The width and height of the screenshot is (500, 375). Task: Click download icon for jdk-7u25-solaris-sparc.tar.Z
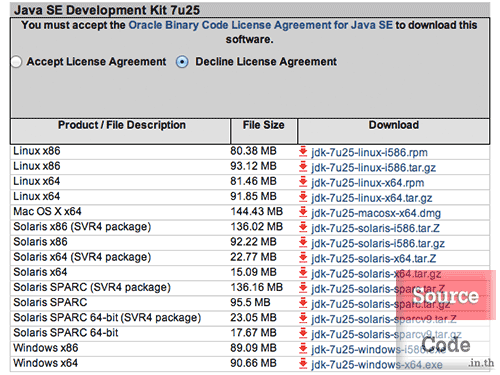[x=303, y=288]
